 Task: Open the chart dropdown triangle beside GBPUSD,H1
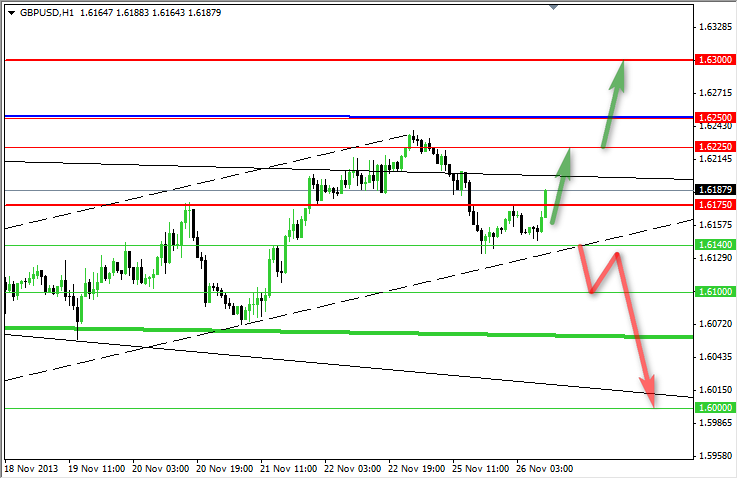[12, 13]
